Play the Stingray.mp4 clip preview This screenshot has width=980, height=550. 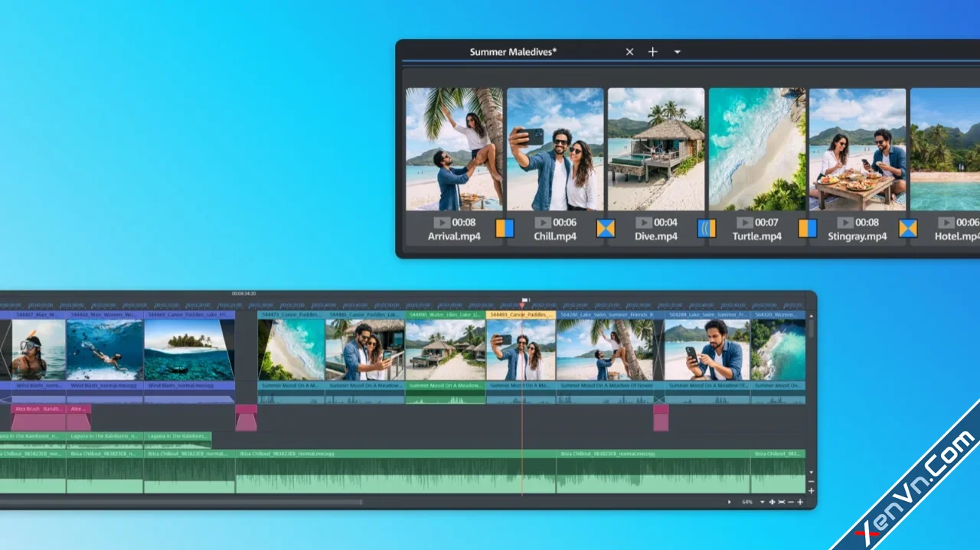click(845, 223)
